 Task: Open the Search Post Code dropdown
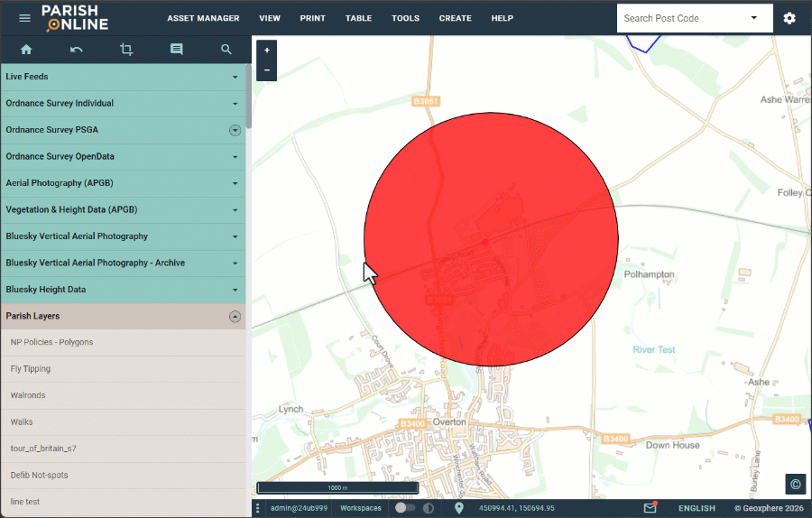753,18
